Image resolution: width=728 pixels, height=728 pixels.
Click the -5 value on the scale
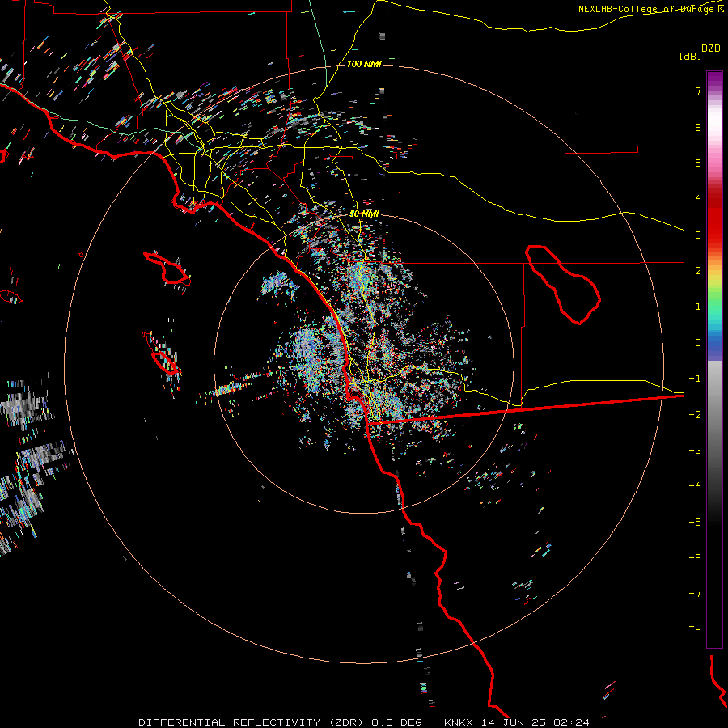(695, 523)
